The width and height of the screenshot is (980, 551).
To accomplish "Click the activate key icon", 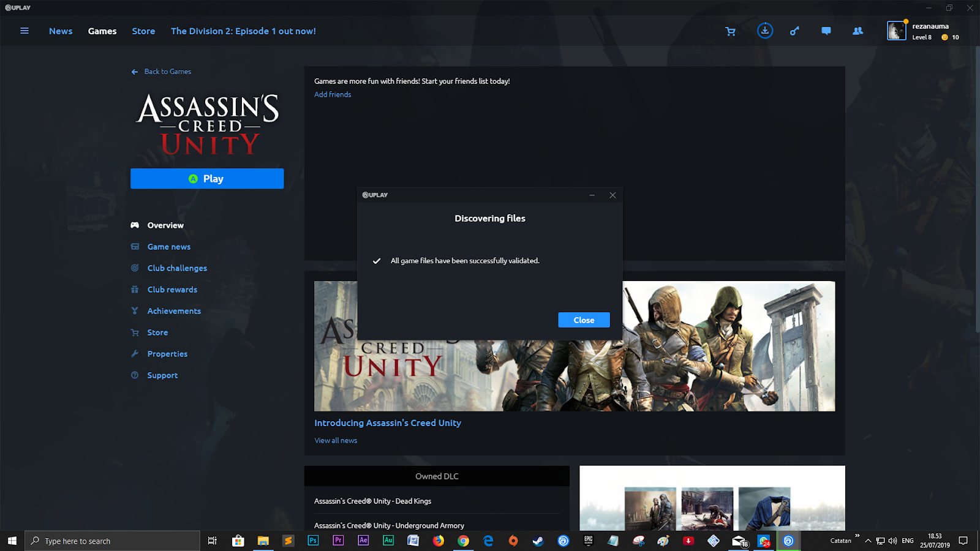I will coord(794,31).
